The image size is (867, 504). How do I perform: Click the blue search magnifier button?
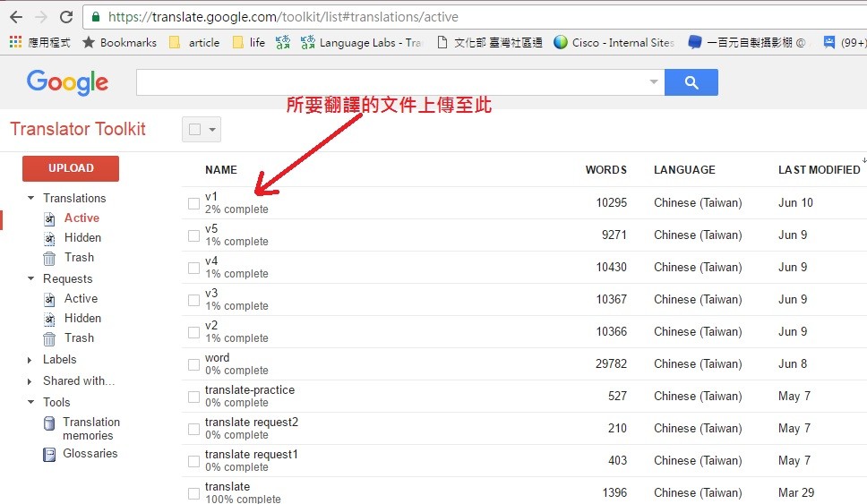[691, 82]
